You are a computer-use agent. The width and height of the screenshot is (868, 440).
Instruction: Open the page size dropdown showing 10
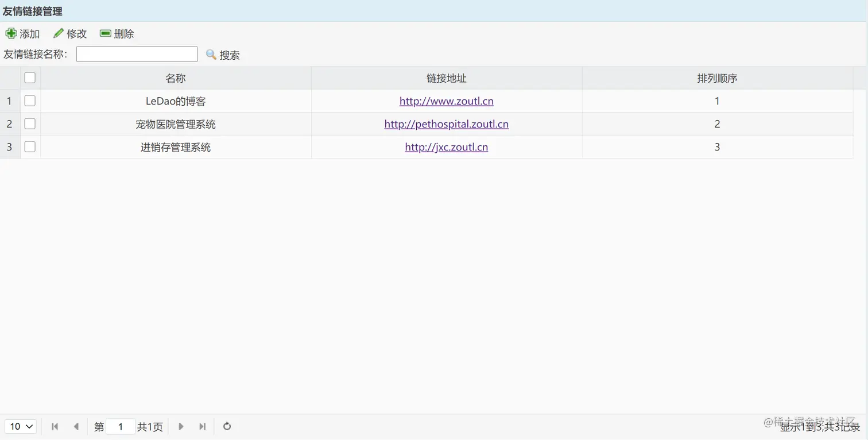(21, 426)
